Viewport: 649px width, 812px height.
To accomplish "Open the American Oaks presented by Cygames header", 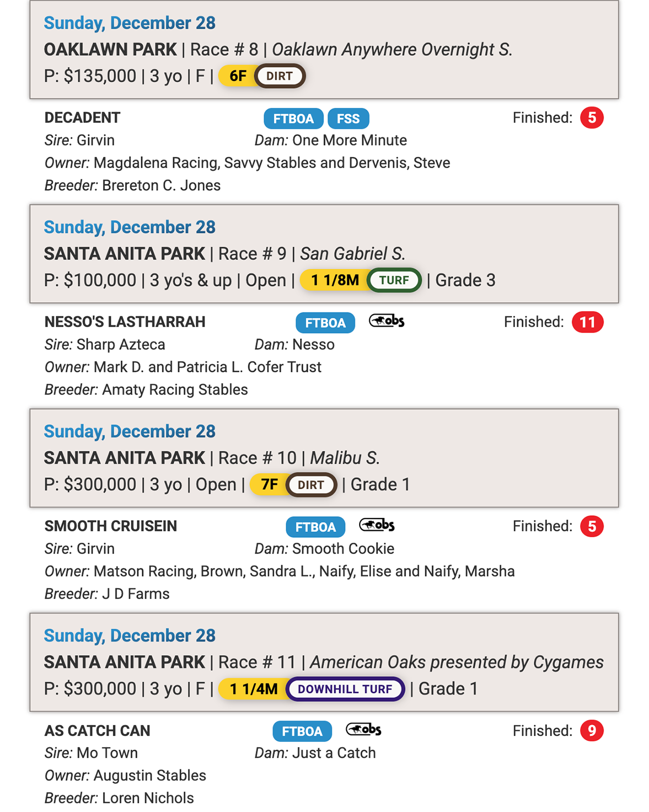I will coord(456,662).
